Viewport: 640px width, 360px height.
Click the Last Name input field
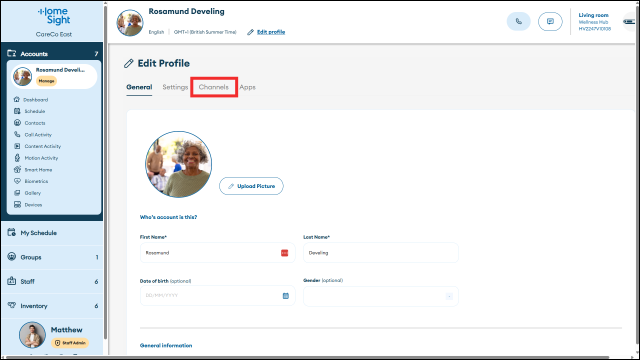pos(381,253)
